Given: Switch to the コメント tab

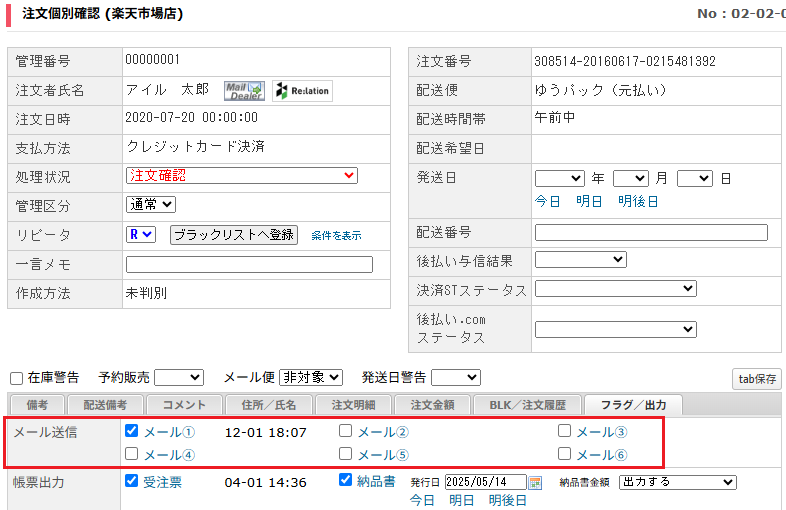Looking at the screenshot, I should coord(184,405).
